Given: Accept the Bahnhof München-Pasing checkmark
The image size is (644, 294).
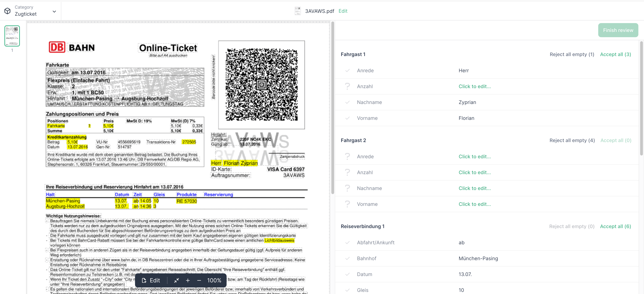Looking at the screenshot, I should click(347, 258).
